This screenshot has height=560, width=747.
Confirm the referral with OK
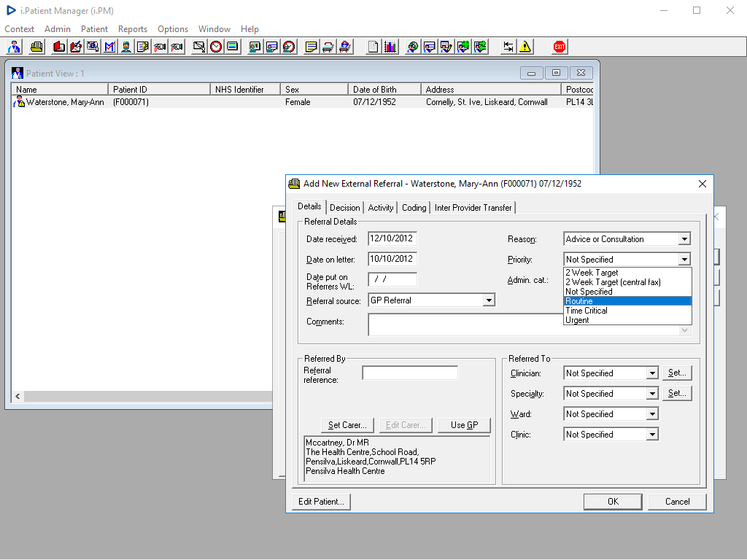click(613, 502)
